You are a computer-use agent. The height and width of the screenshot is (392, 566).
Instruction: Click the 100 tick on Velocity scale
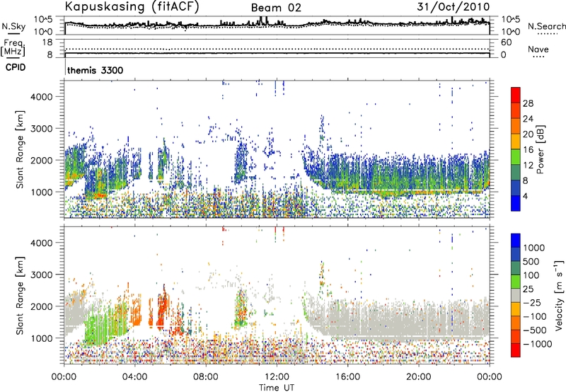pyautogui.click(x=531, y=275)
